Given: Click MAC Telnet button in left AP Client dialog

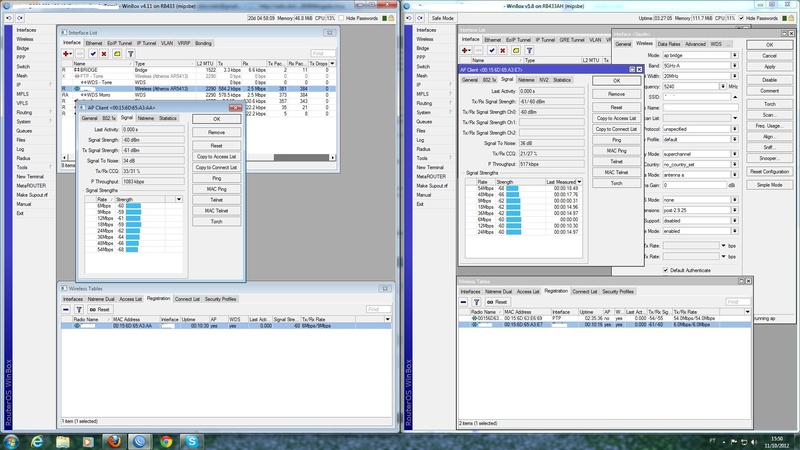Looking at the screenshot, I should click(x=216, y=211).
